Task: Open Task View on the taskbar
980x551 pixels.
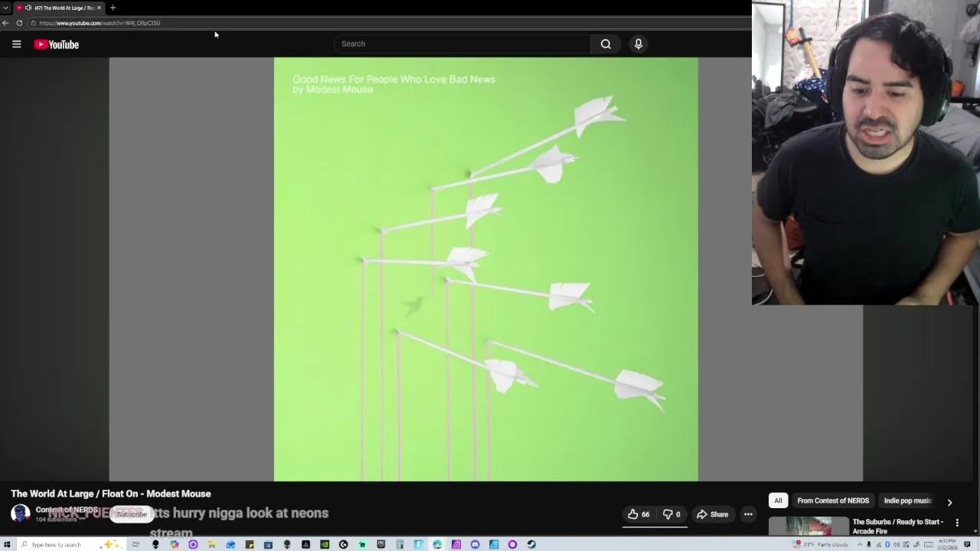Action: [x=136, y=544]
